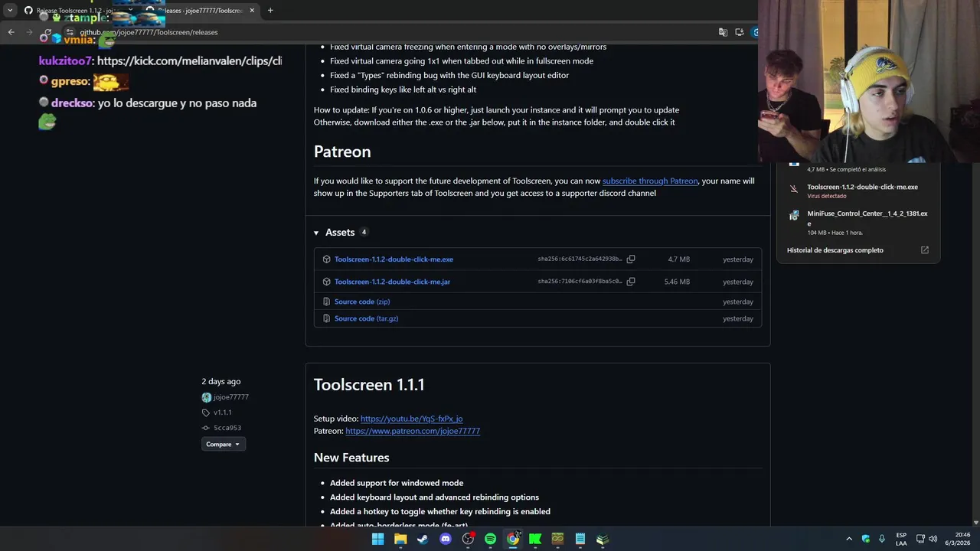Copy sha256 hash of the .exe asset
Screen dimensions: 980x551
click(x=631, y=259)
